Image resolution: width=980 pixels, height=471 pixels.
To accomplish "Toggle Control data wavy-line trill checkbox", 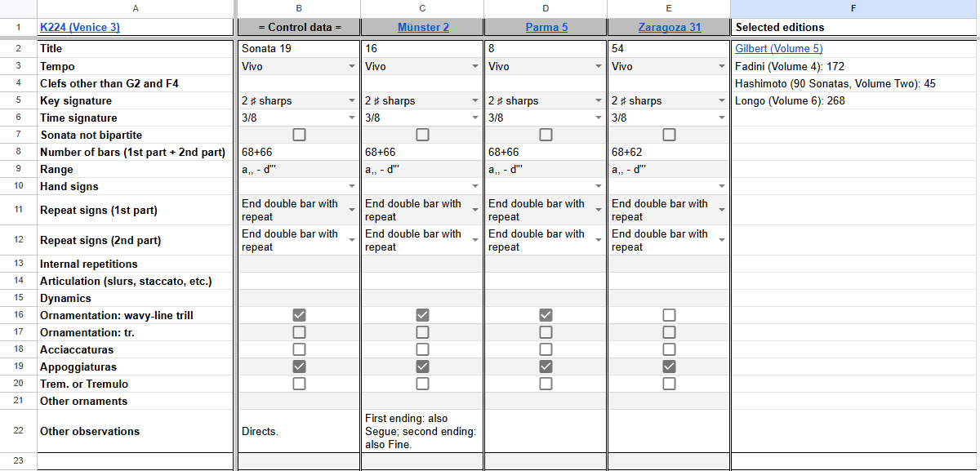I will 300,315.
